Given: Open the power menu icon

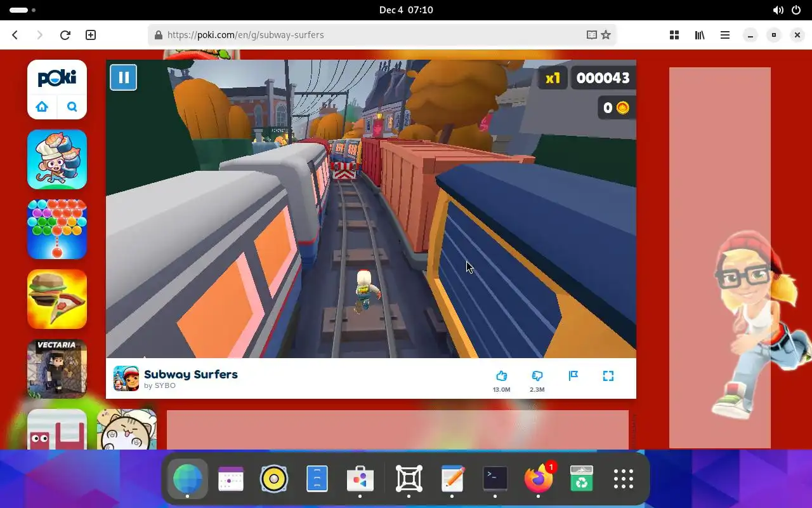Looking at the screenshot, I should coord(796,10).
